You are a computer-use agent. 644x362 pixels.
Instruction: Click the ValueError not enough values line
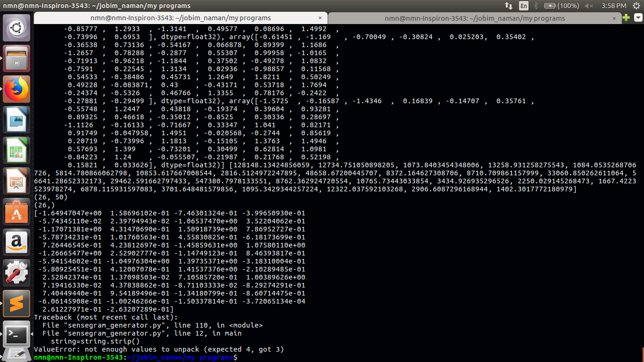click(159, 349)
